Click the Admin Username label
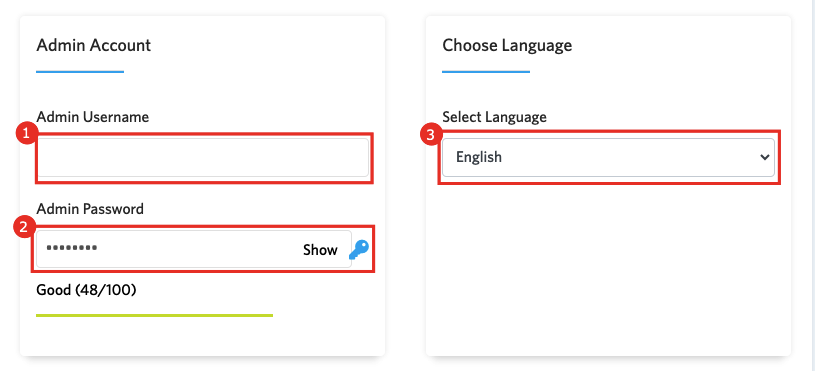The height and width of the screenshot is (371, 815). click(x=93, y=117)
